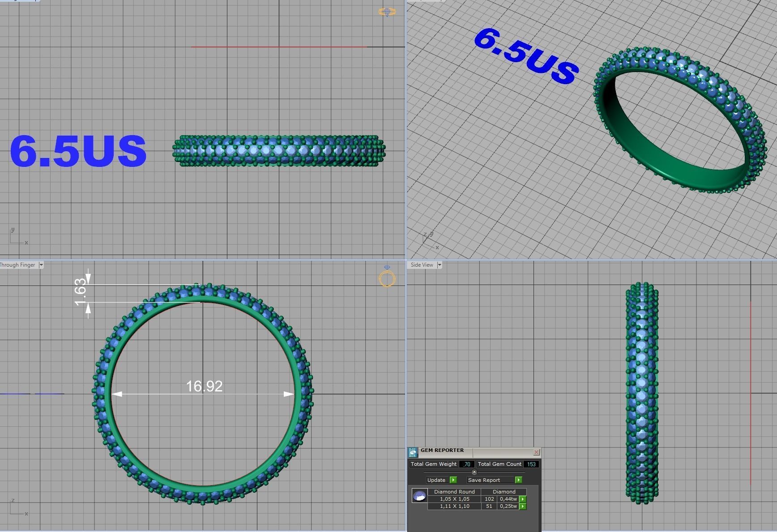
Task: Click the green Save Report arrow button
Action: click(x=518, y=480)
